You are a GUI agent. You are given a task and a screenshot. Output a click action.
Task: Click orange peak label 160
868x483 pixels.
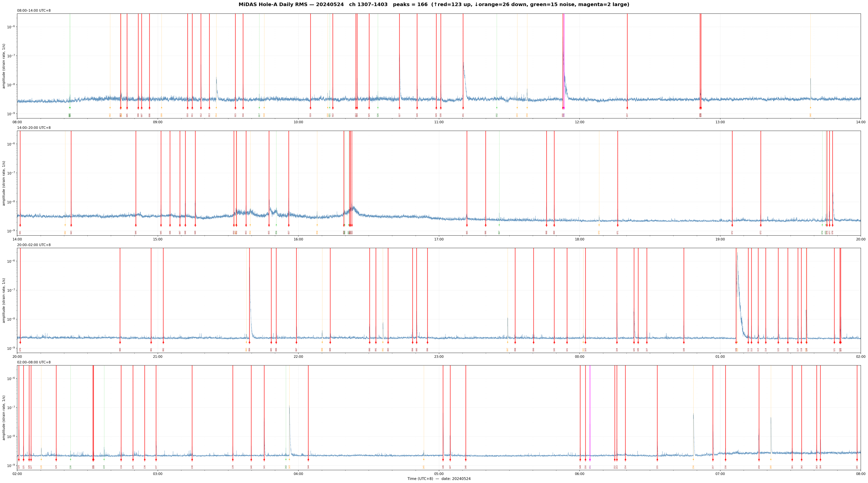pos(771,467)
